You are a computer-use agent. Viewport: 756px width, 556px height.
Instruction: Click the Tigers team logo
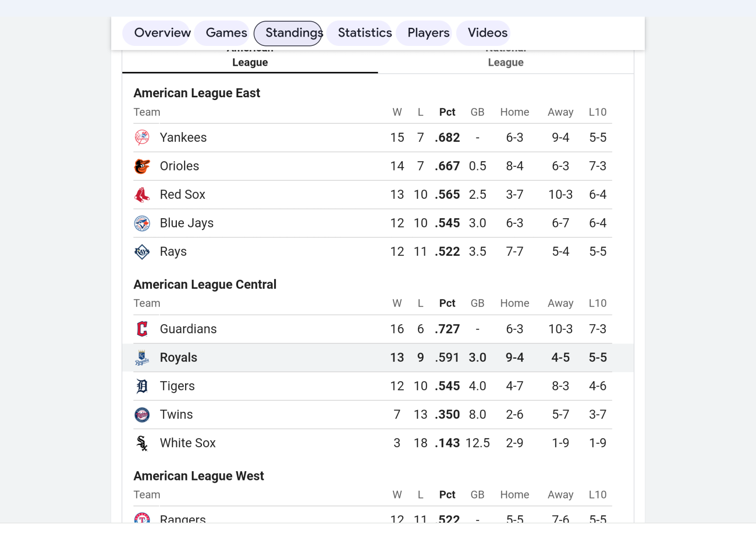[x=142, y=386]
